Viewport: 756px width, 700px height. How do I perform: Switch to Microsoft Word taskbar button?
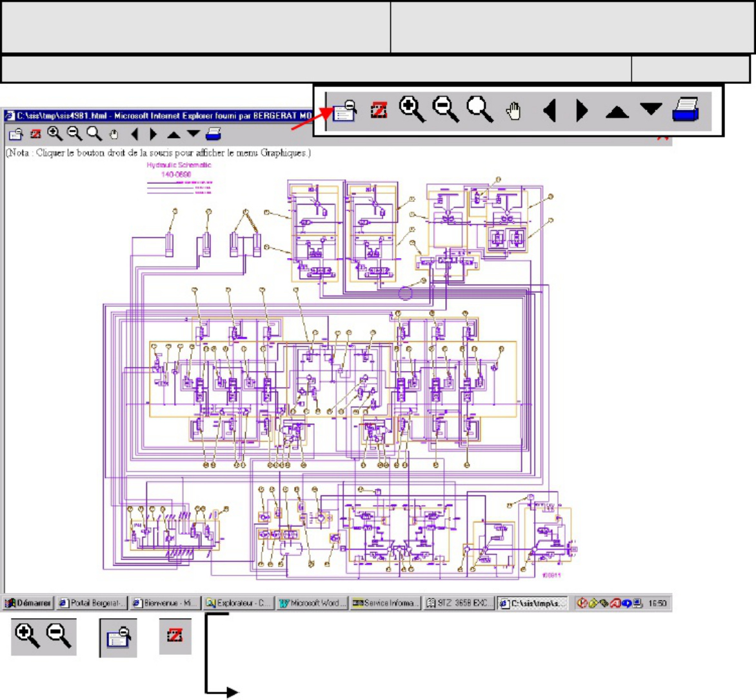312,603
